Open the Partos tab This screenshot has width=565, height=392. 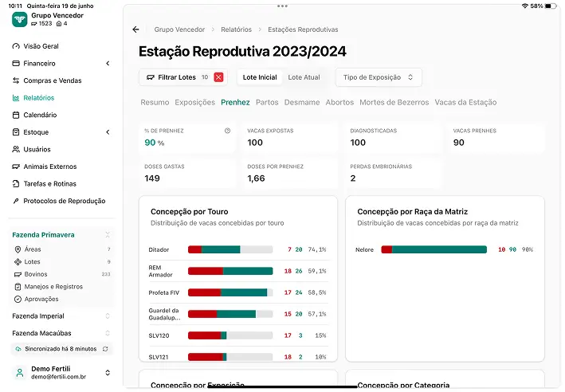coord(267,102)
